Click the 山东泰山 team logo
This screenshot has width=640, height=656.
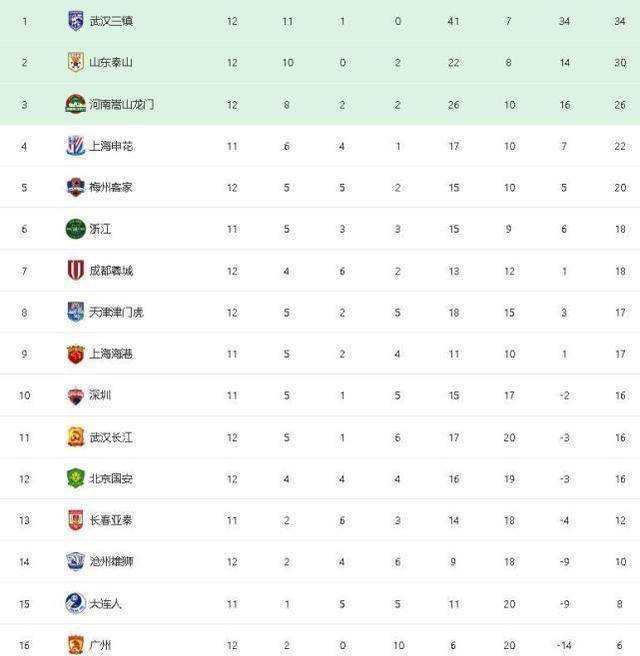(x=76, y=62)
